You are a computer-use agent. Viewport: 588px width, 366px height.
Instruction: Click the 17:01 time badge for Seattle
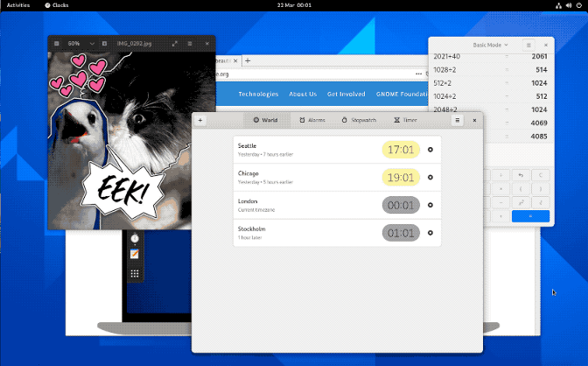401,150
